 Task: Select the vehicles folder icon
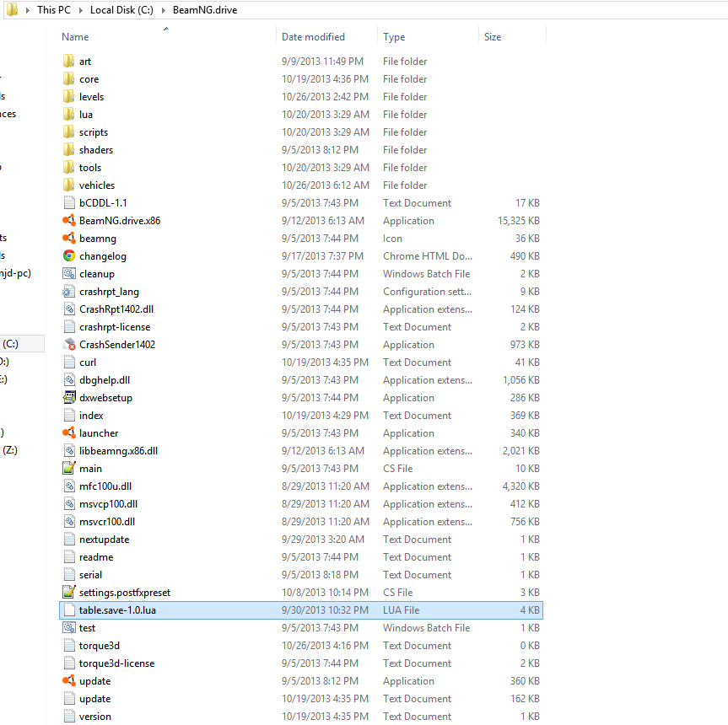coord(68,185)
